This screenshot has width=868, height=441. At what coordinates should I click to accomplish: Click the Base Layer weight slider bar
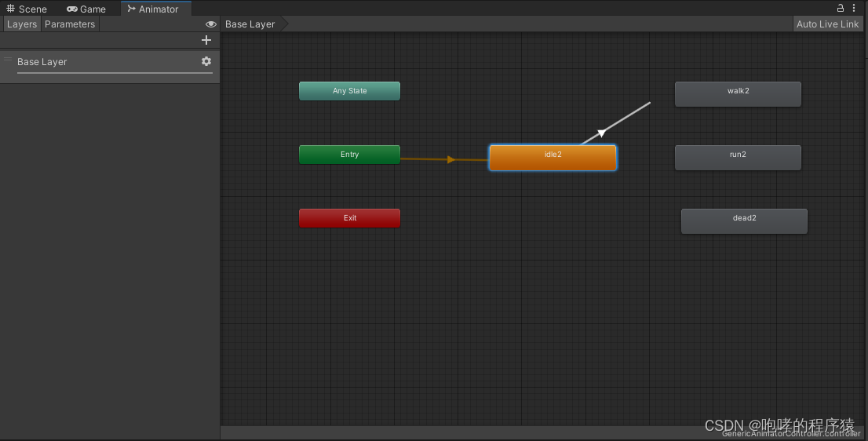115,72
